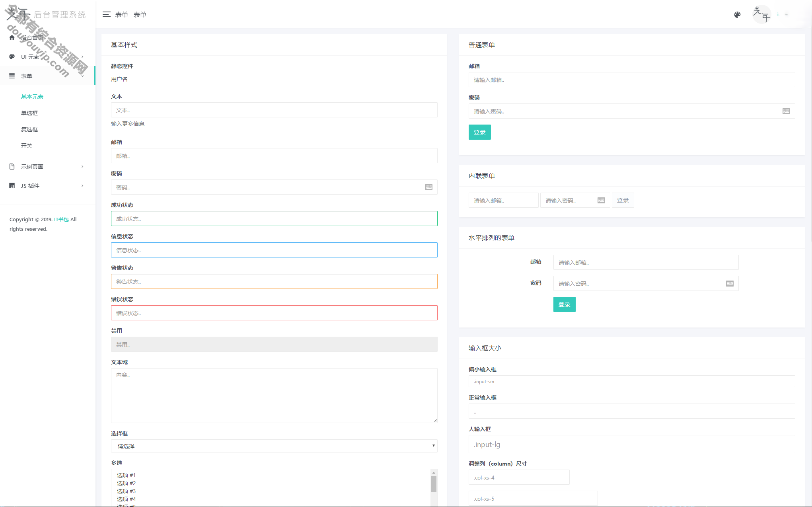Click the home icon beside 后台首页
The width and height of the screenshot is (812, 507).
[12, 37]
